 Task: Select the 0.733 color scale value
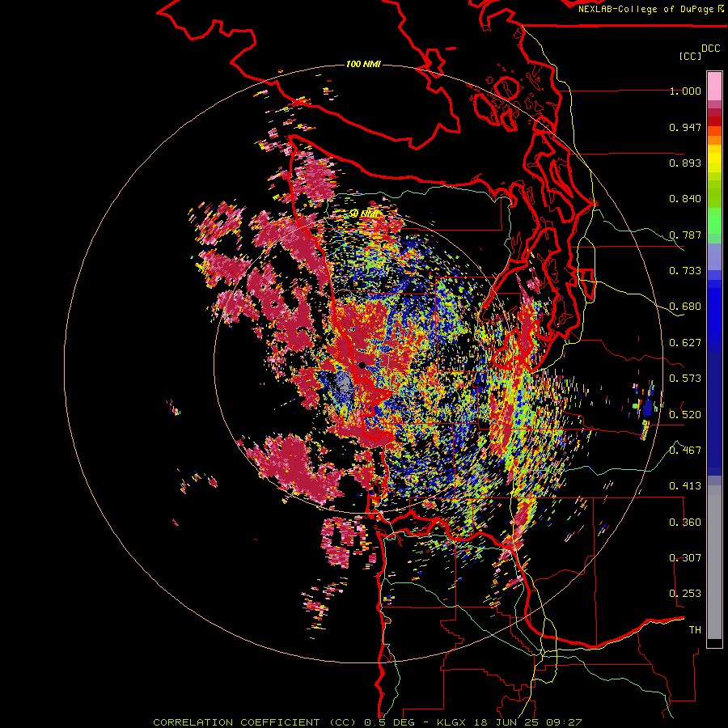click(685, 271)
